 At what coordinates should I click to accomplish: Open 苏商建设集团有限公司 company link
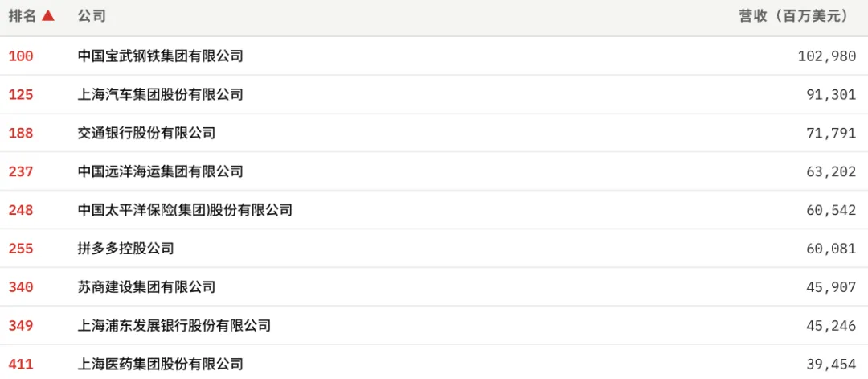pyautogui.click(x=147, y=287)
